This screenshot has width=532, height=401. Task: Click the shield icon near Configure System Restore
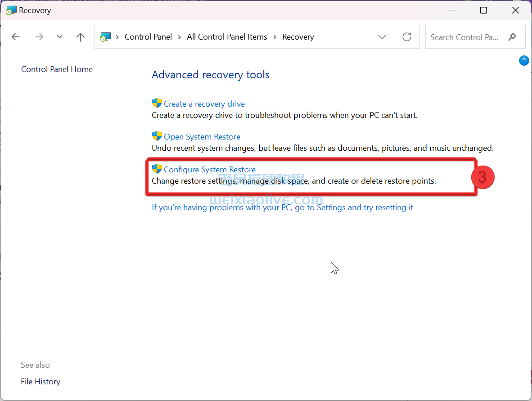(157, 169)
